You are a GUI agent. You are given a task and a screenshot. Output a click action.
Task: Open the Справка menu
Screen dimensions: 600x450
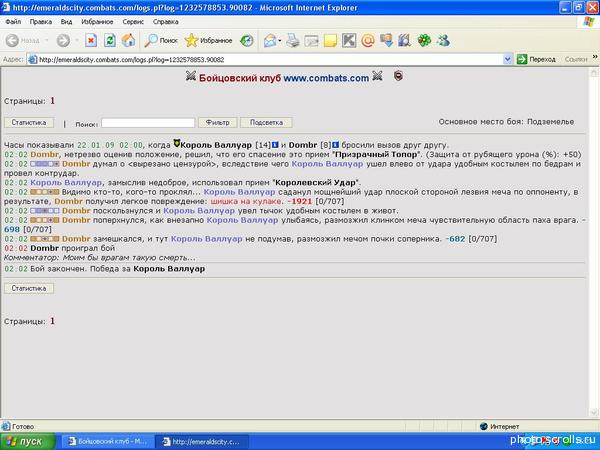pos(166,22)
